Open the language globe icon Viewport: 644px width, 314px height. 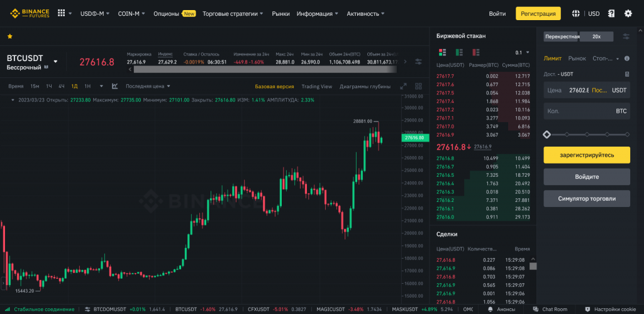pos(576,14)
